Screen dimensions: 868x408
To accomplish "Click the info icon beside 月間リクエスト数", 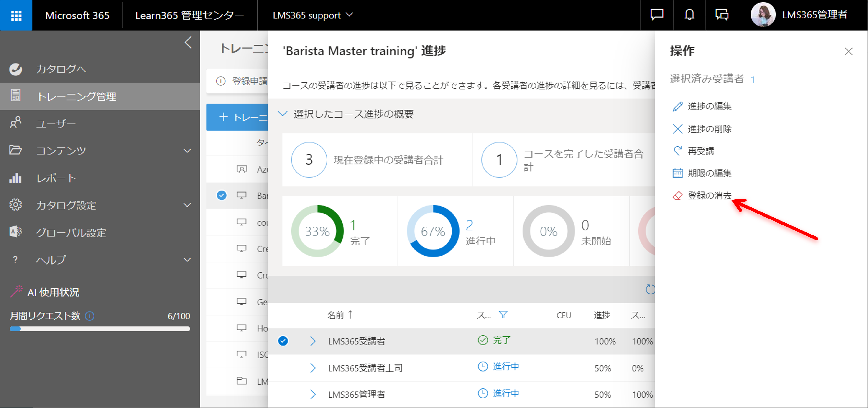I will 90,316.
